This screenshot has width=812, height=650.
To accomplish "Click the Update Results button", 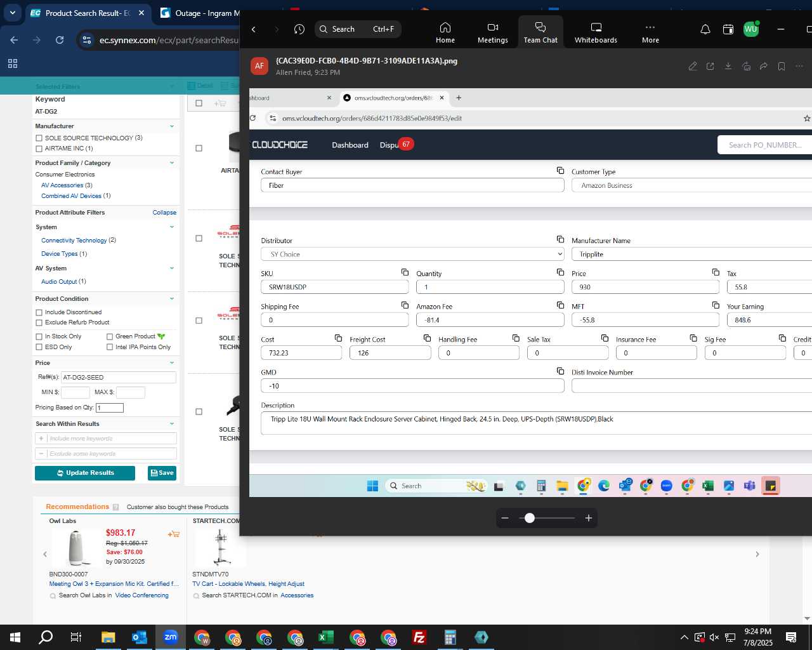I will pos(85,473).
